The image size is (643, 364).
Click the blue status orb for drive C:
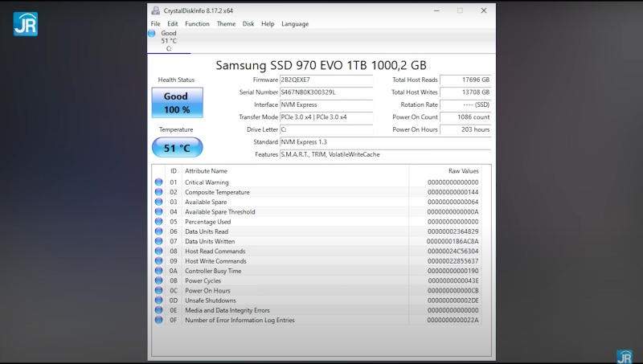pyautogui.click(x=153, y=34)
